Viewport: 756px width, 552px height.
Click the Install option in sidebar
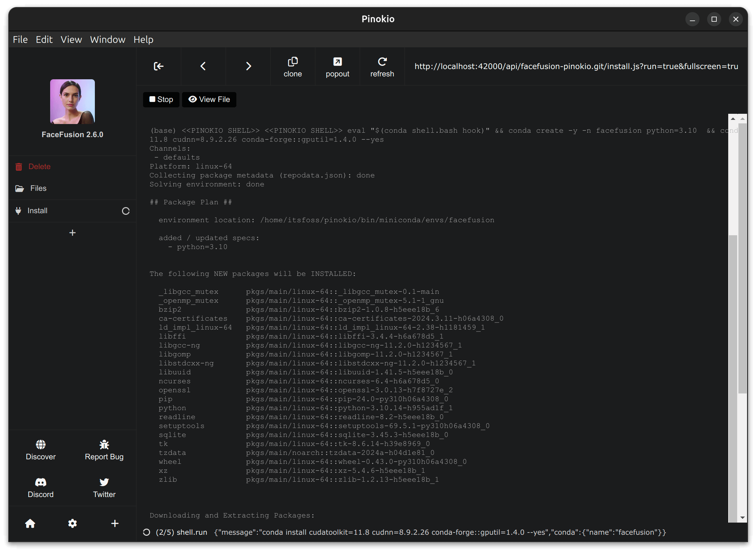(38, 210)
